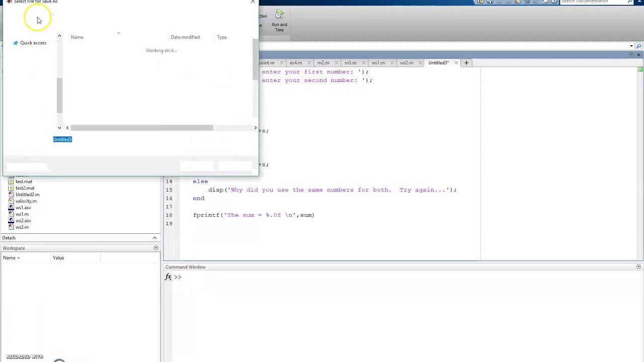Close the ws2.m editor tab

click(420, 63)
